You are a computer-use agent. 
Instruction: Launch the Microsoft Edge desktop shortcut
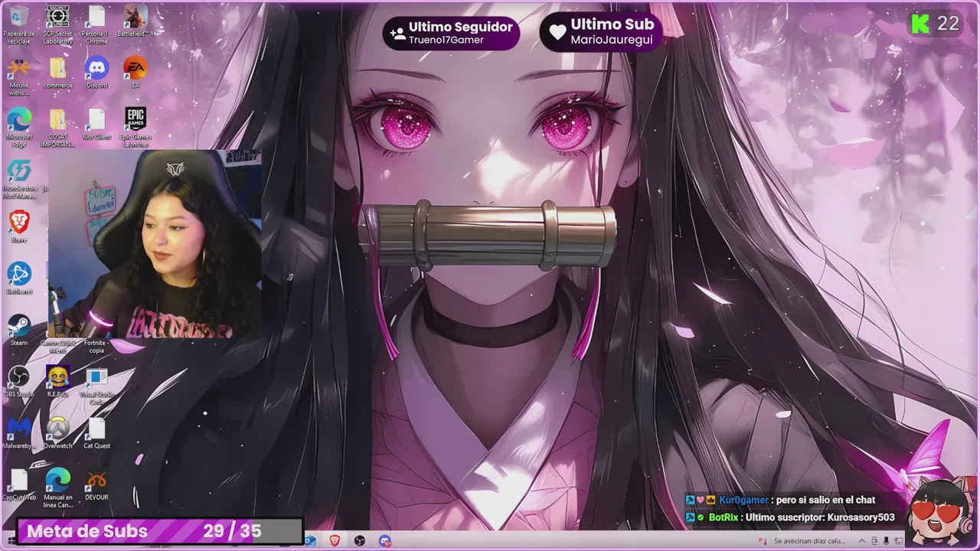[x=19, y=128]
